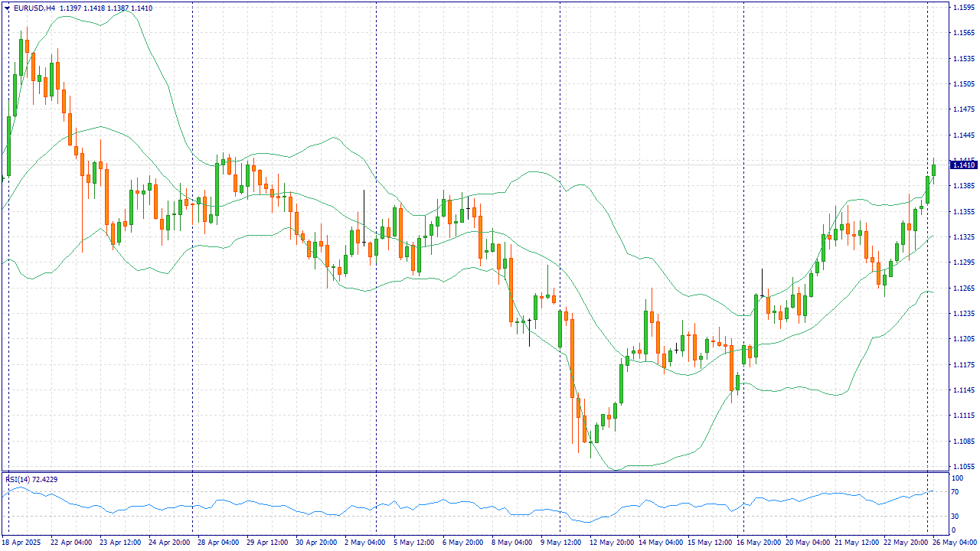The image size is (980, 551).
Task: Click the 6 May 20:00 time label
Action: point(462,543)
